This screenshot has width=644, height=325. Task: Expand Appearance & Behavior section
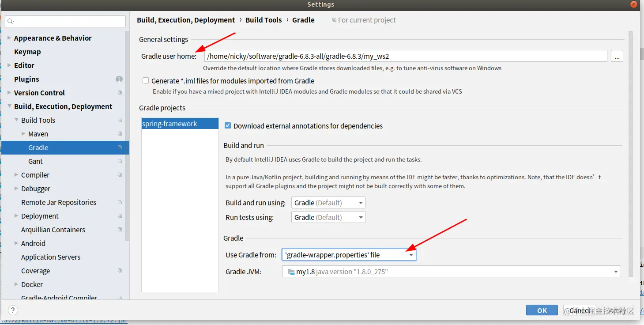(x=9, y=38)
